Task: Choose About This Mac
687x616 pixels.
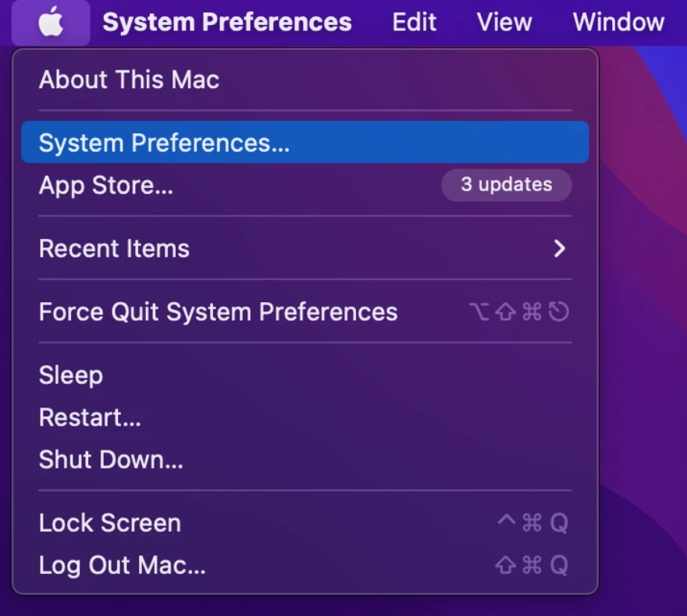Action: (x=129, y=80)
